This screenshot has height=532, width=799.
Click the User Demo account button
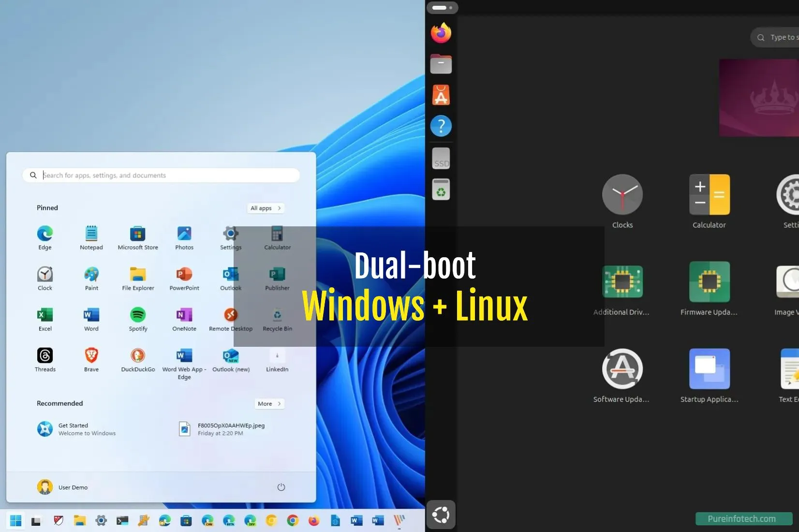62,487
